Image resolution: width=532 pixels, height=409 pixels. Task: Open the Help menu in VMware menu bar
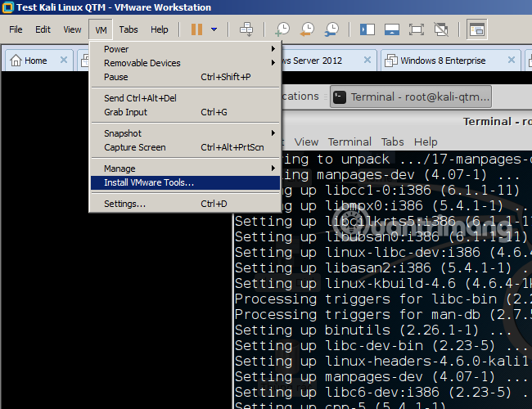[159, 29]
